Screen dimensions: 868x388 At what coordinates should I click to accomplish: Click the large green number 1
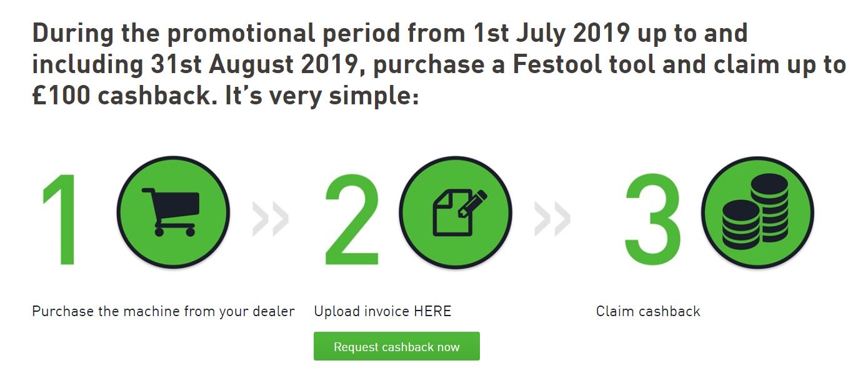tap(60, 219)
